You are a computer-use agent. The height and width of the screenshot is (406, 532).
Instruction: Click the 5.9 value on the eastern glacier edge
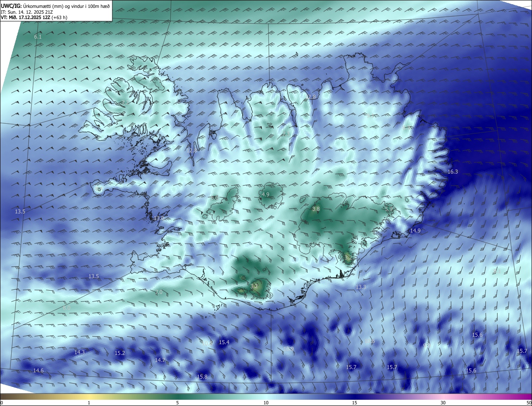[x=389, y=210]
